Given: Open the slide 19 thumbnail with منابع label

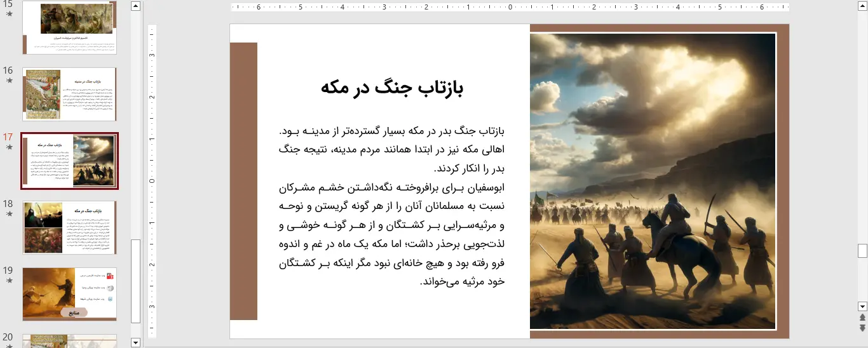Looking at the screenshot, I should [x=70, y=294].
